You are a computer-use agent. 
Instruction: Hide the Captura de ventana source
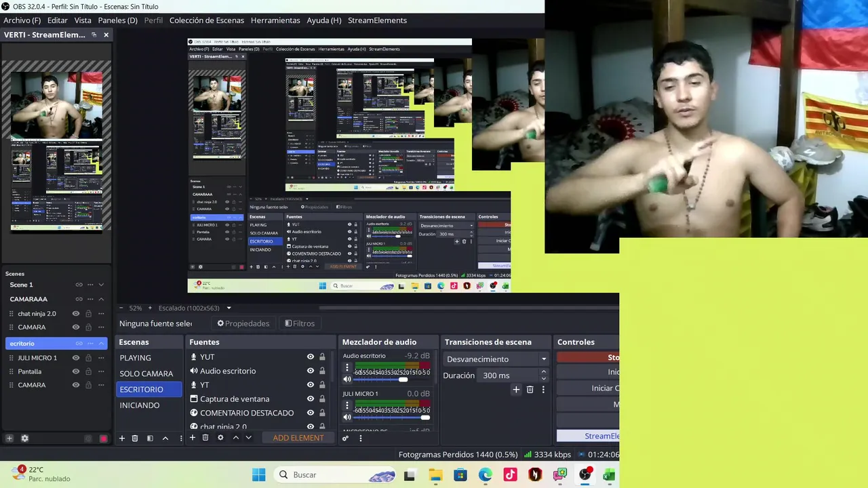[311, 399]
